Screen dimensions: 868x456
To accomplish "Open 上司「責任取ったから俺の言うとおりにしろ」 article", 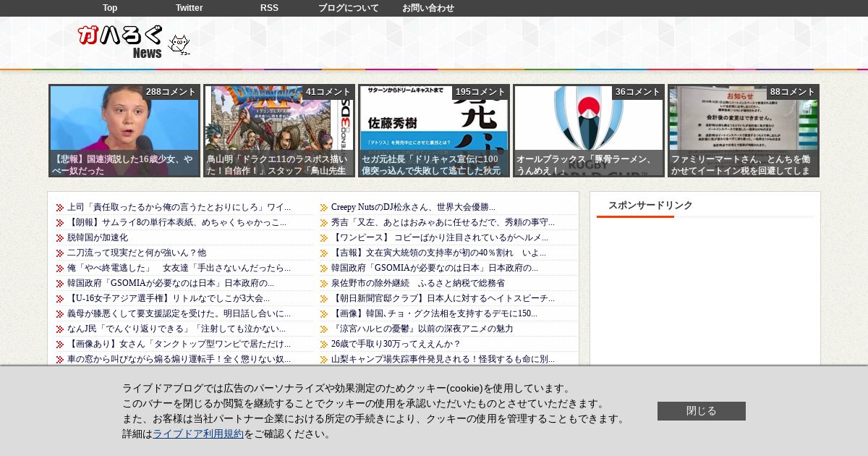I will click(179, 207).
